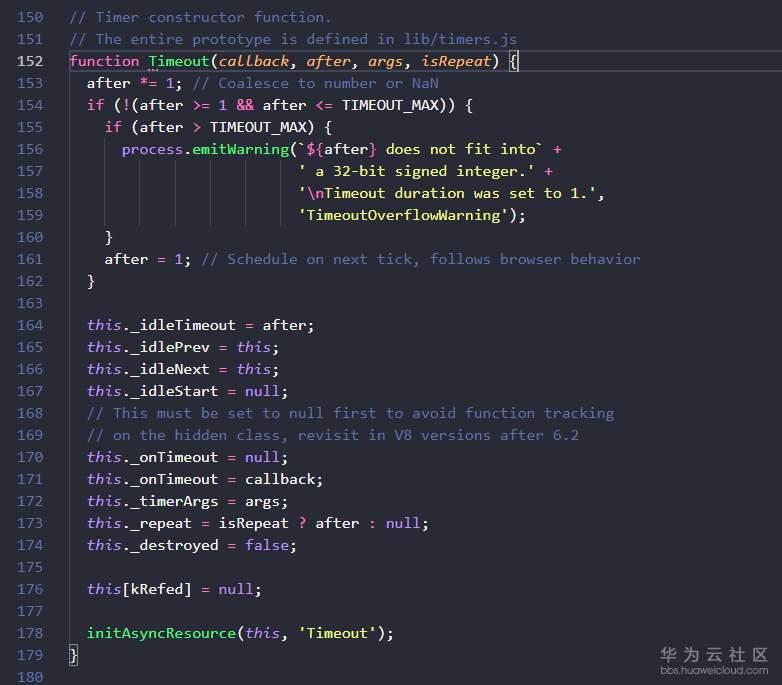Screen dimensions: 782x685
Task: Click 'false' on line 174
Action: tap(267, 545)
